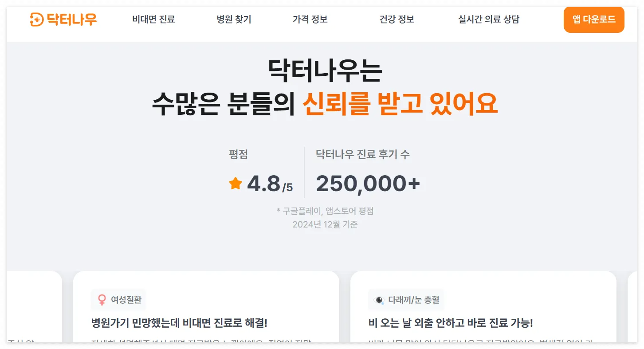Click the 250,000+ review count number
644x349 pixels.
click(x=368, y=182)
